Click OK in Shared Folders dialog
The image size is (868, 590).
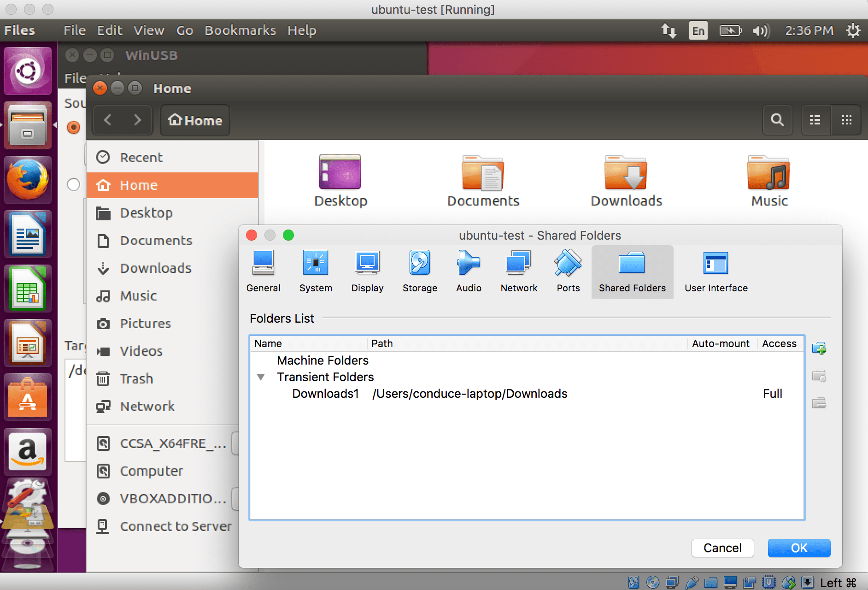pos(799,548)
